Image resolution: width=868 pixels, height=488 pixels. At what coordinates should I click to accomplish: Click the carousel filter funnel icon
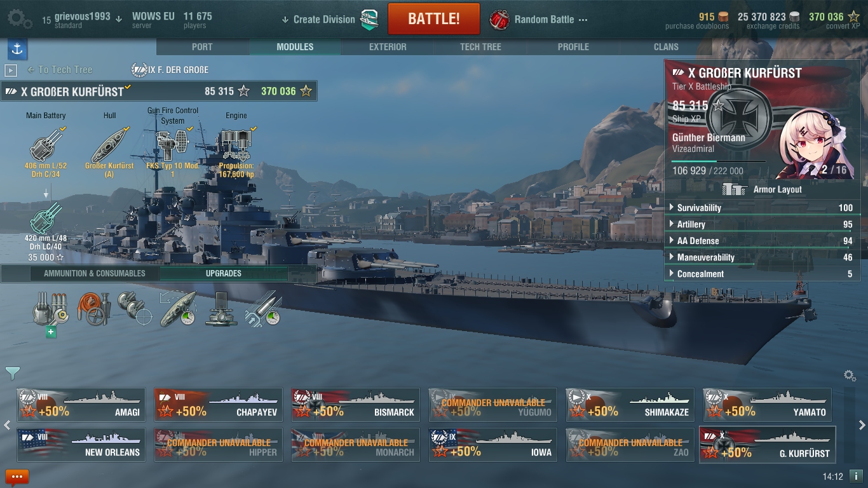point(13,373)
